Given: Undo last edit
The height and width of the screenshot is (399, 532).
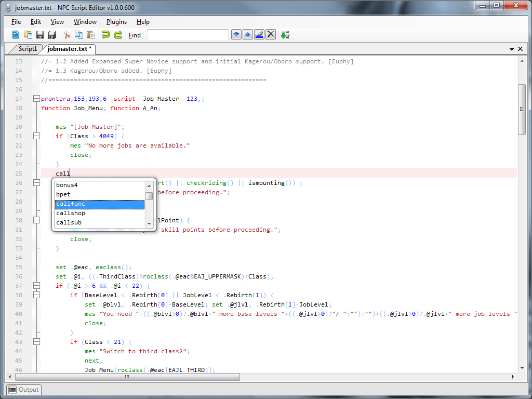Looking at the screenshot, I should point(106,35).
